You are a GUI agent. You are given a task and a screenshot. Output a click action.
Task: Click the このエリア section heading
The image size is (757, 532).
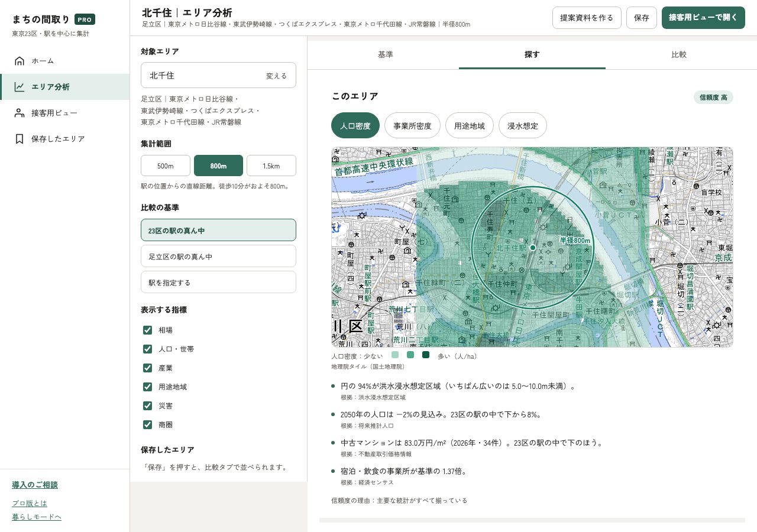tap(355, 96)
